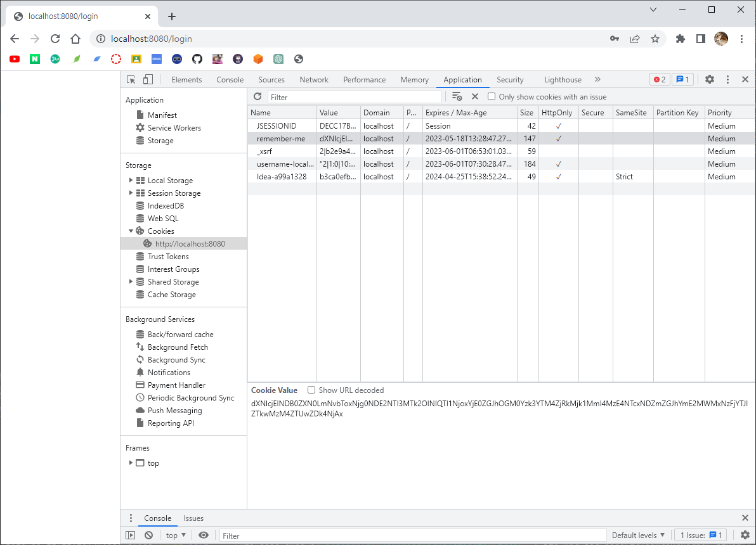This screenshot has height=545, width=756.
Task: Click the 1 Issue button in console bar
Action: click(x=701, y=535)
